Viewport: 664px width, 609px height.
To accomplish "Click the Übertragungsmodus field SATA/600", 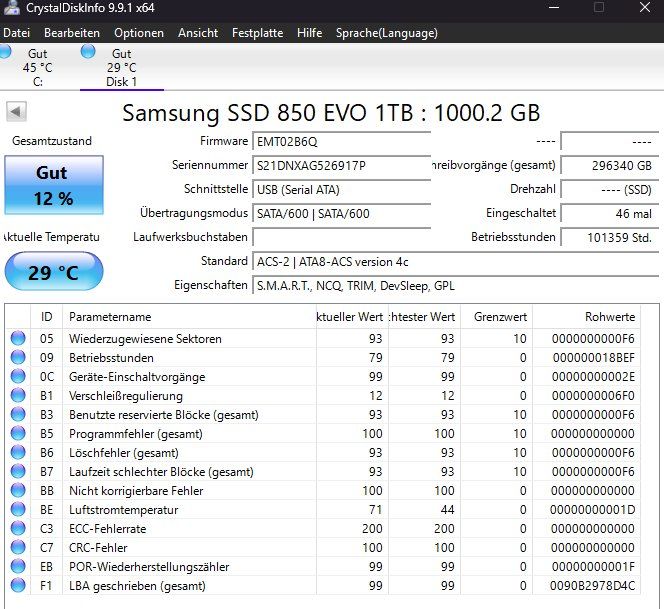I will pyautogui.click(x=342, y=213).
